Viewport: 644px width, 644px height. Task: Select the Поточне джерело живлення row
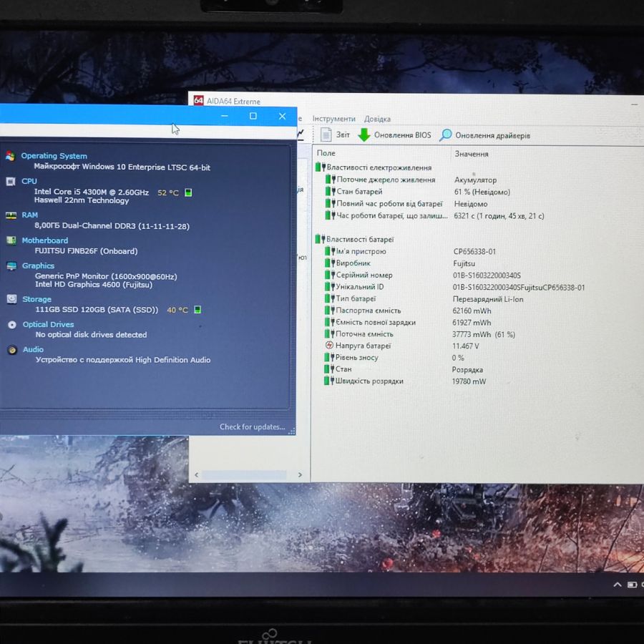[x=411, y=180]
